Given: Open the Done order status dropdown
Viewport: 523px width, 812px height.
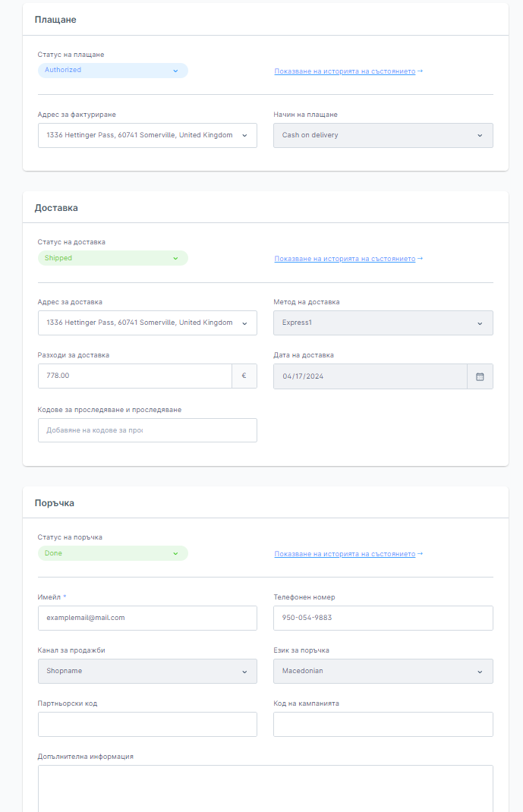Looking at the screenshot, I should 112,553.
